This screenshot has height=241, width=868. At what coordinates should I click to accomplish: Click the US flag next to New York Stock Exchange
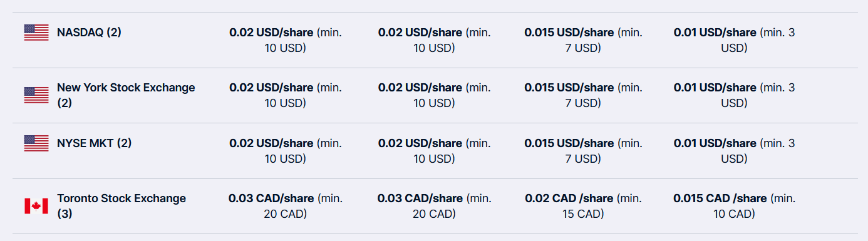coord(36,95)
